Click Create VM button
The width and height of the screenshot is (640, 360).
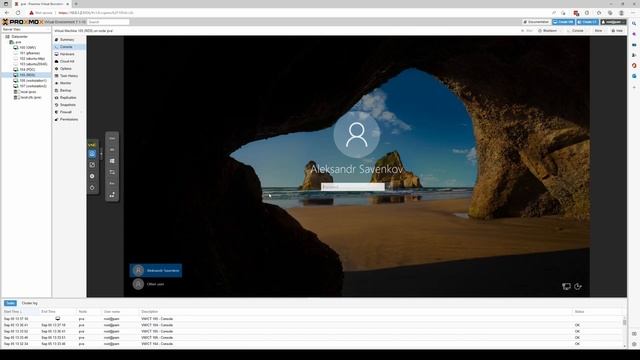click(563, 22)
